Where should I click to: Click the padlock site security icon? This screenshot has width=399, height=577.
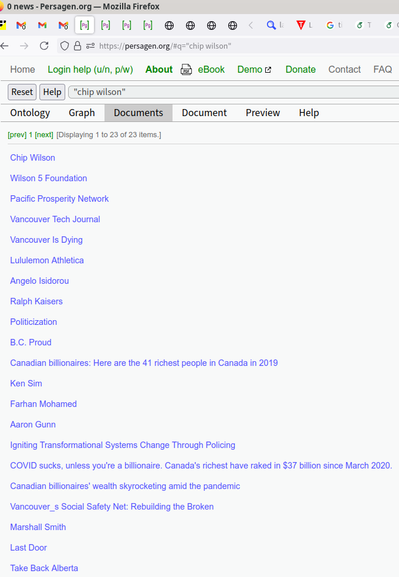tap(77, 46)
